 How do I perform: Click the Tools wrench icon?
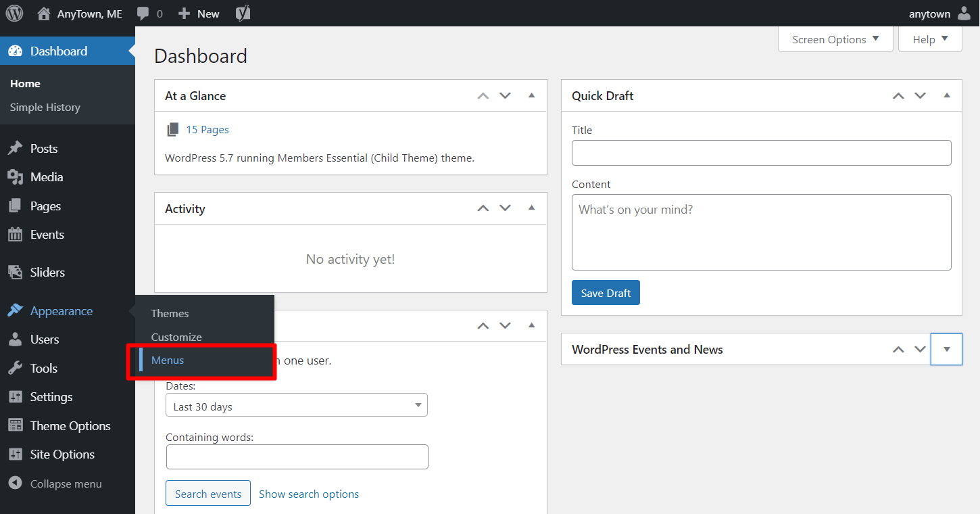coord(15,369)
